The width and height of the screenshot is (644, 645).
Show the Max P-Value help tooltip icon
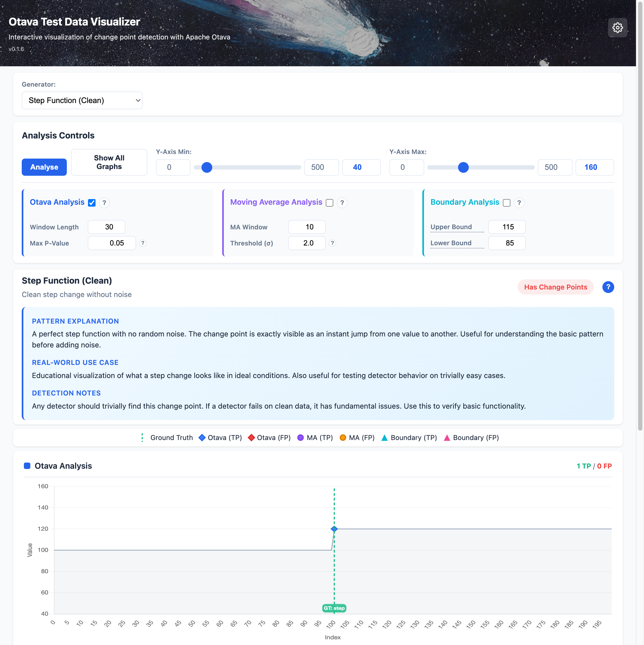[x=142, y=243]
